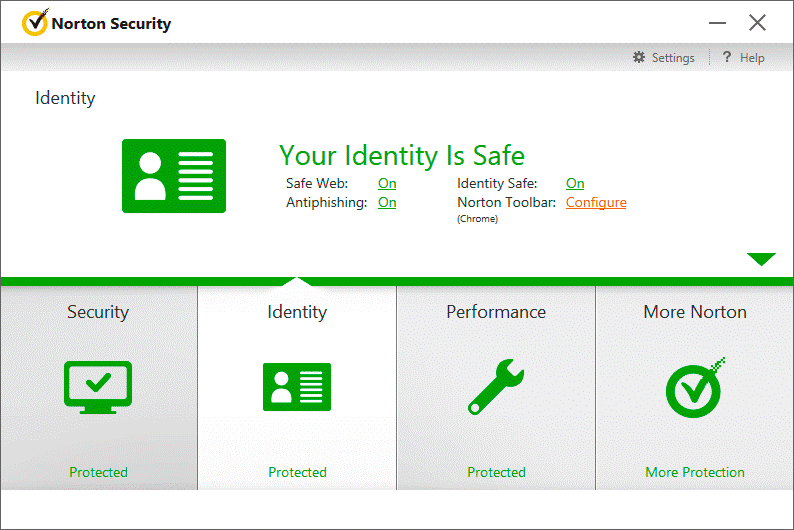Viewport: 794px width, 530px height.
Task: Click the Identity tile ID card icon
Action: click(x=297, y=387)
